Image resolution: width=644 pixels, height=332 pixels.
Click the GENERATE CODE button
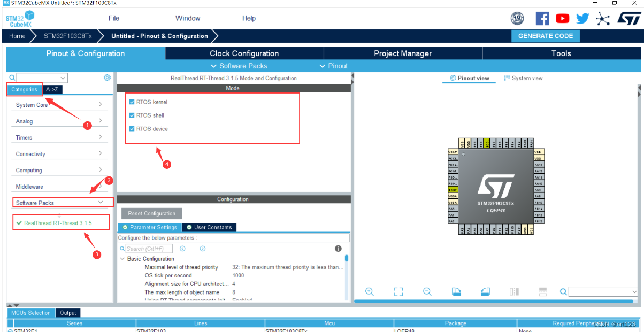pos(546,36)
